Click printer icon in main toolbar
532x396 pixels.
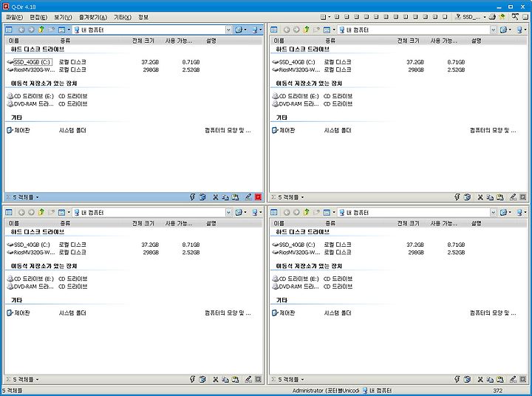click(x=492, y=17)
